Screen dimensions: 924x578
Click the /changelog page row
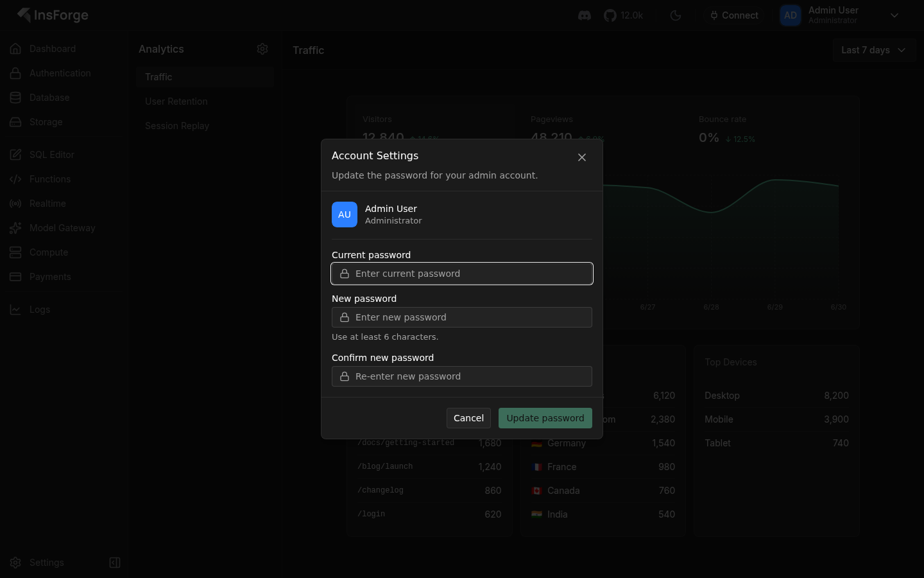click(429, 491)
